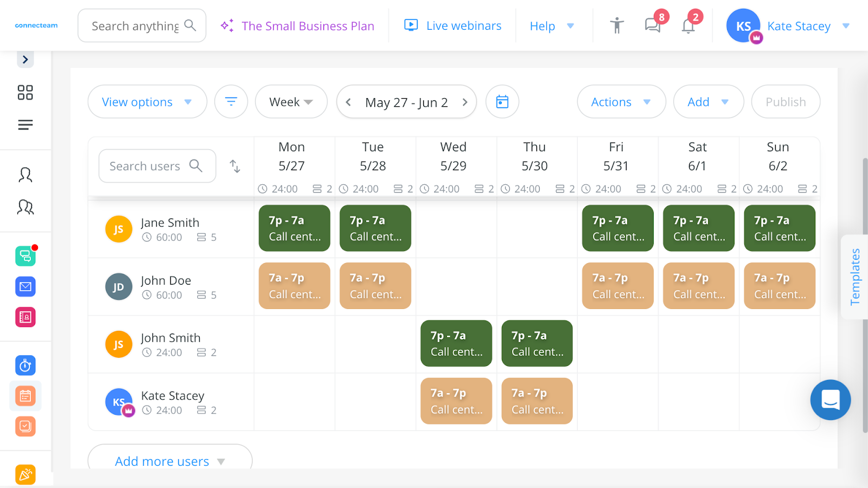Screen dimensions: 868x488
Task: Open the time clock stopwatch icon
Action: 25,365
